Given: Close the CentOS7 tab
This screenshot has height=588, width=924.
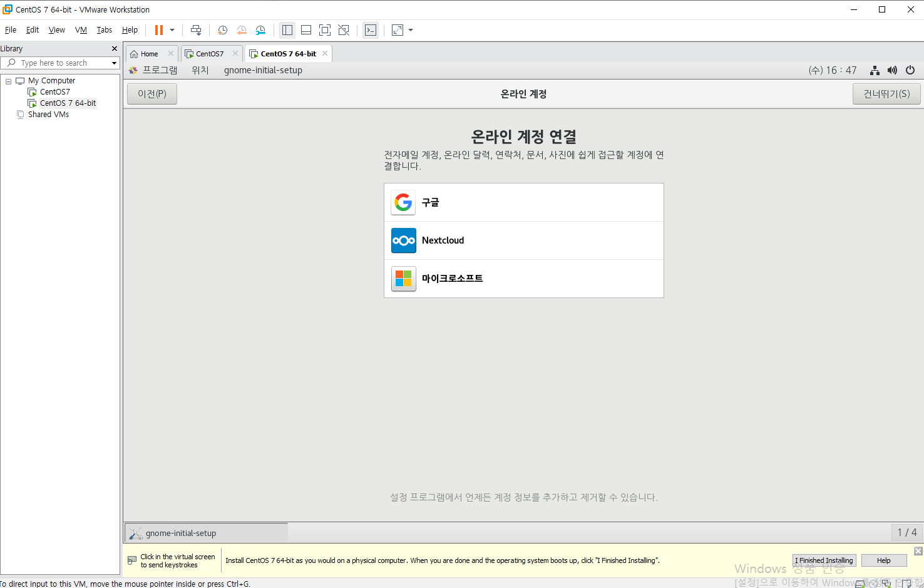Looking at the screenshot, I should [235, 53].
